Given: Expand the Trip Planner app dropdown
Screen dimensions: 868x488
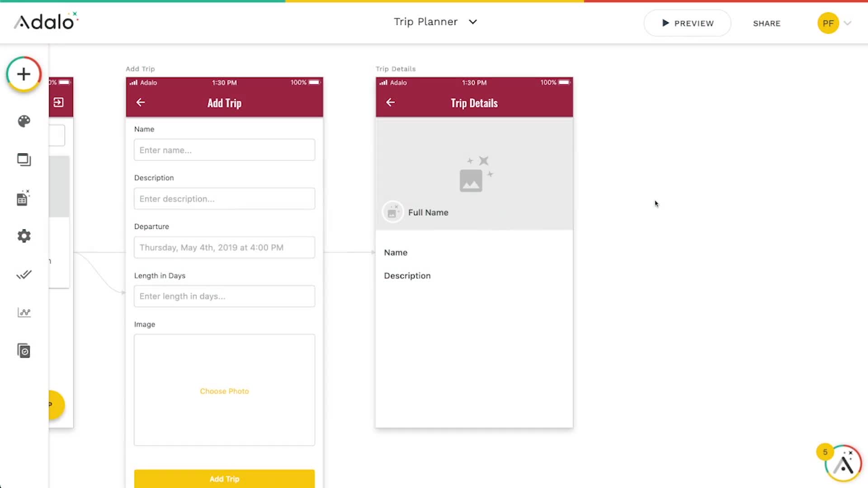Looking at the screenshot, I should click(x=473, y=22).
